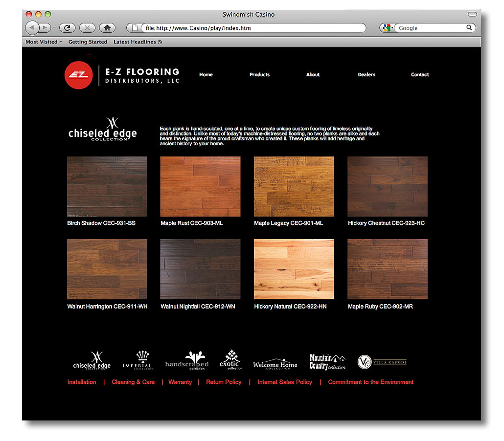Open the Villa Caprisi logo
504x441 pixels.
pyautogui.click(x=382, y=362)
